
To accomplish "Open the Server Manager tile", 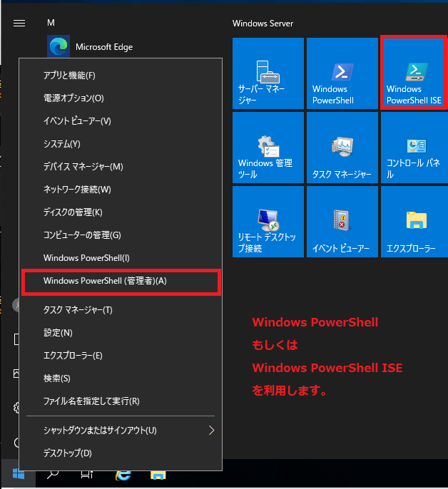I will tap(268, 73).
